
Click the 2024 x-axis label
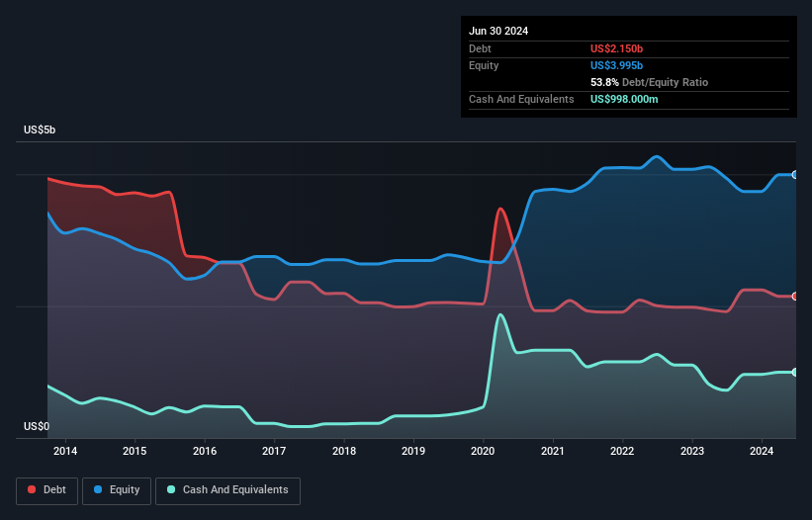(x=762, y=451)
